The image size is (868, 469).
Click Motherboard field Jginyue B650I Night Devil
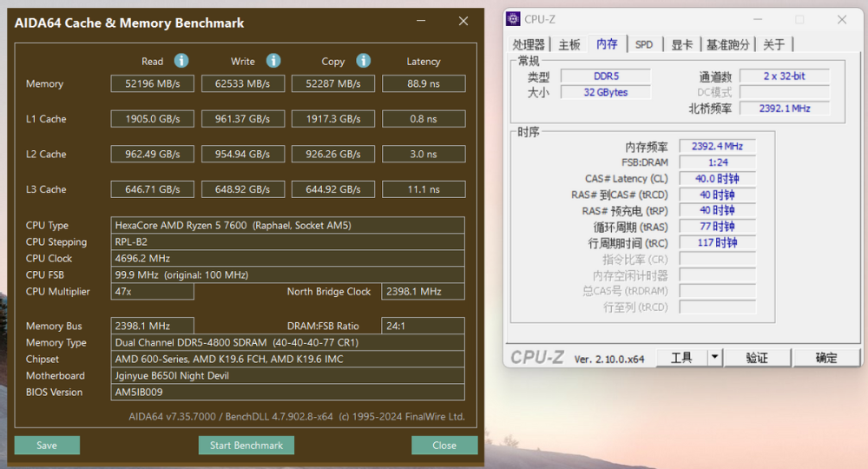coord(288,375)
